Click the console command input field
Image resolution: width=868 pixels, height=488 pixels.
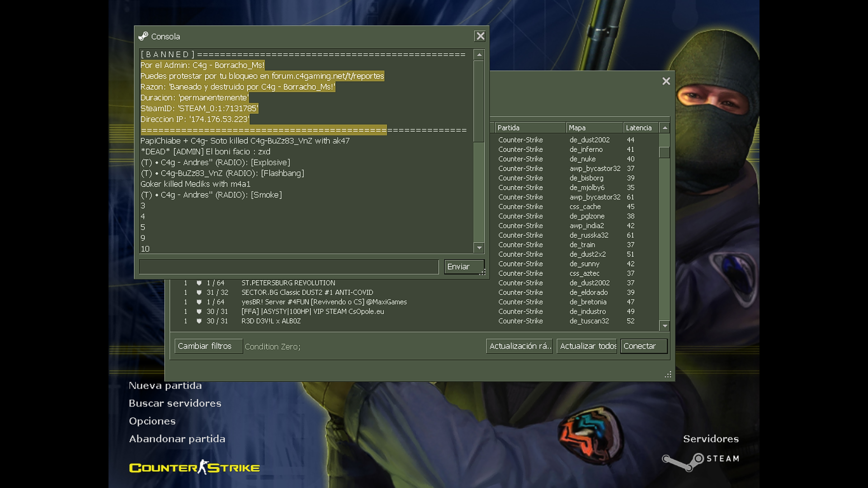(x=289, y=267)
